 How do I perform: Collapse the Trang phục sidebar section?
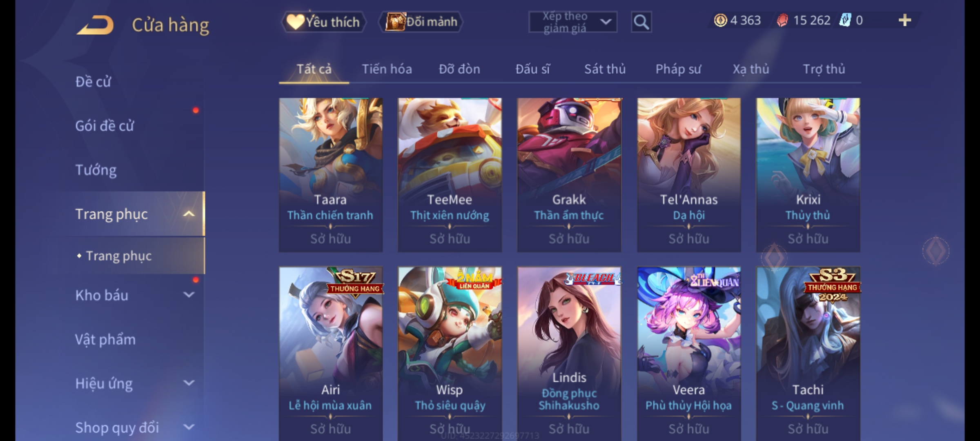[x=189, y=214]
